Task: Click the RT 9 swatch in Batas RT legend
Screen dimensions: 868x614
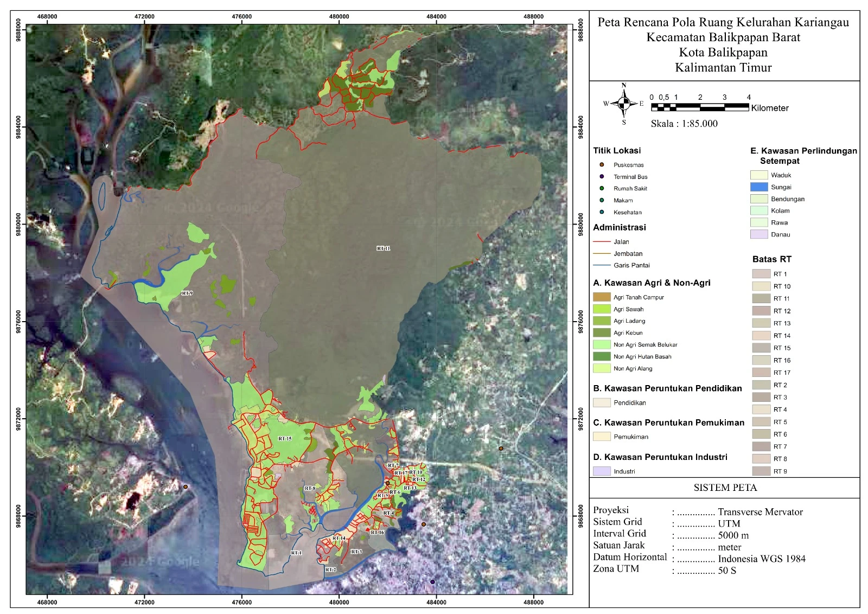Action: tap(761, 471)
